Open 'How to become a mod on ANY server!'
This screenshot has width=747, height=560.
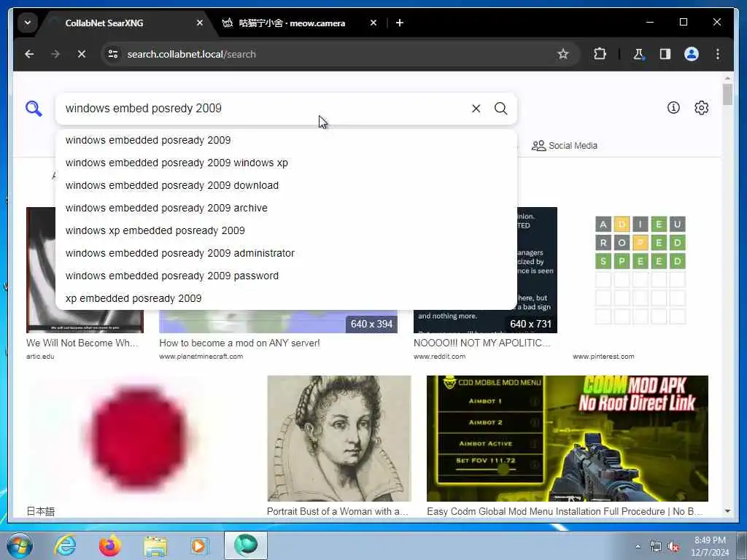click(239, 343)
